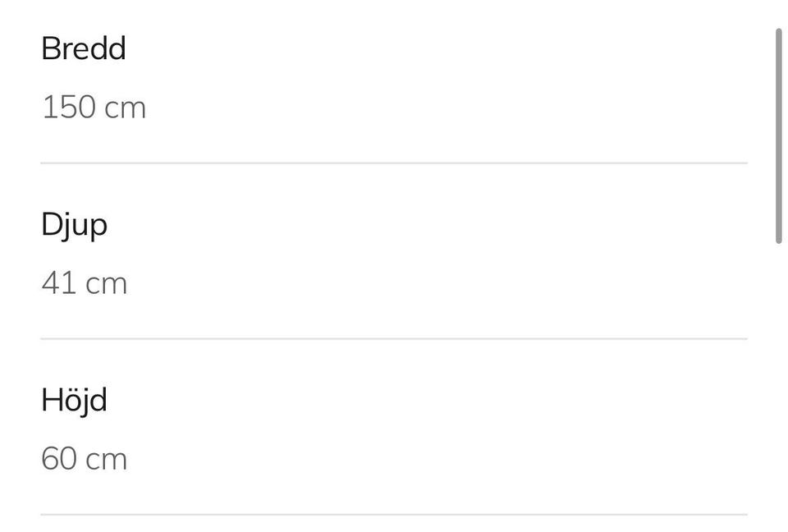Click the divider line below 41 cm
788x532 pixels.
pyautogui.click(x=394, y=339)
